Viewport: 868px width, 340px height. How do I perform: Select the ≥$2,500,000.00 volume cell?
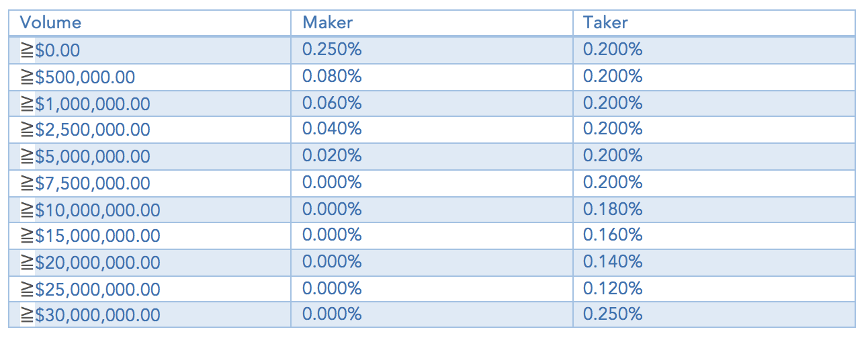pyautogui.click(x=150, y=130)
